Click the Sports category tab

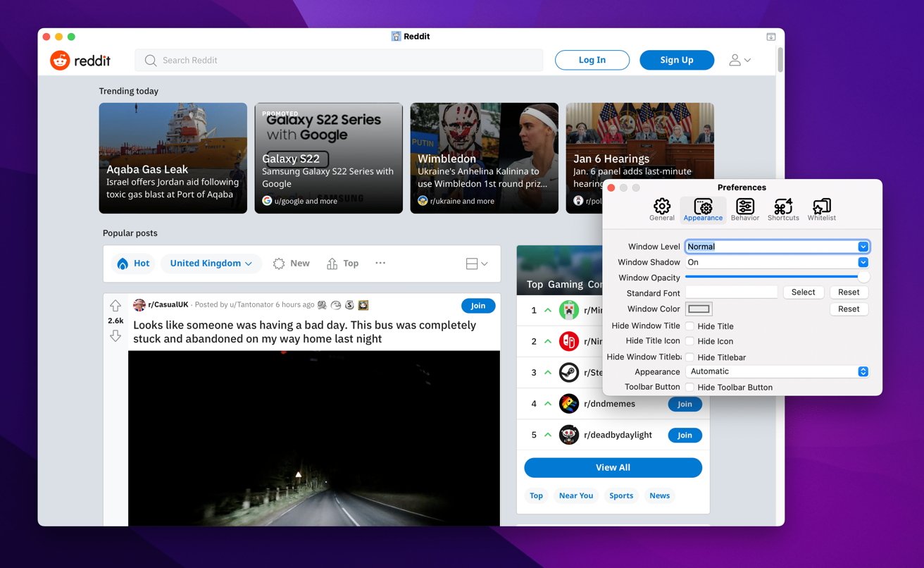(621, 495)
